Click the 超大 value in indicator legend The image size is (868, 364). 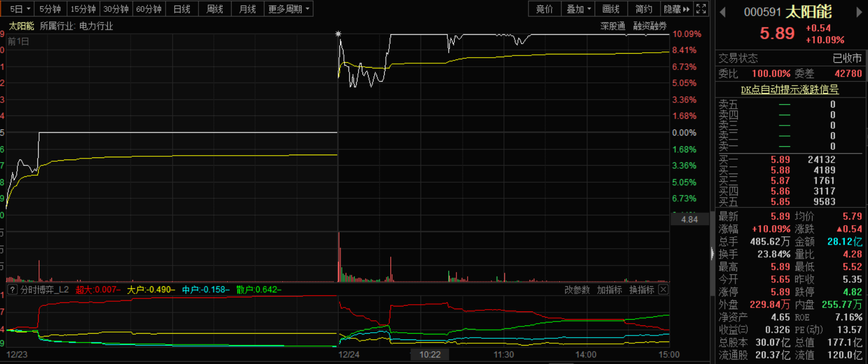tap(98, 290)
